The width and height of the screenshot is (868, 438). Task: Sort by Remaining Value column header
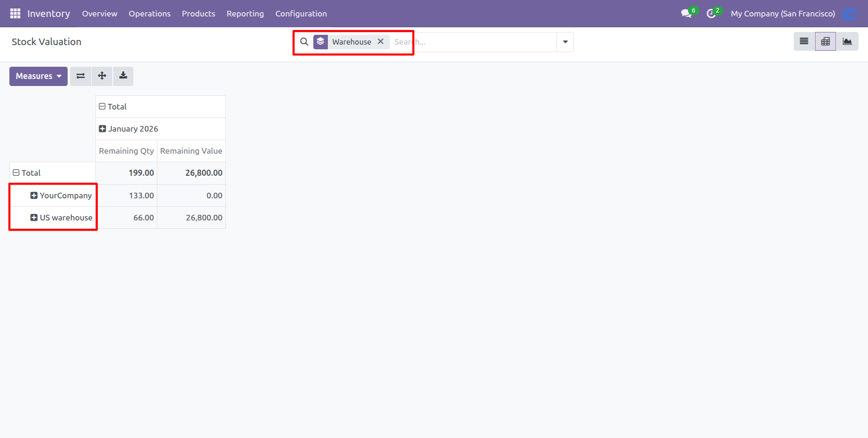click(x=191, y=151)
